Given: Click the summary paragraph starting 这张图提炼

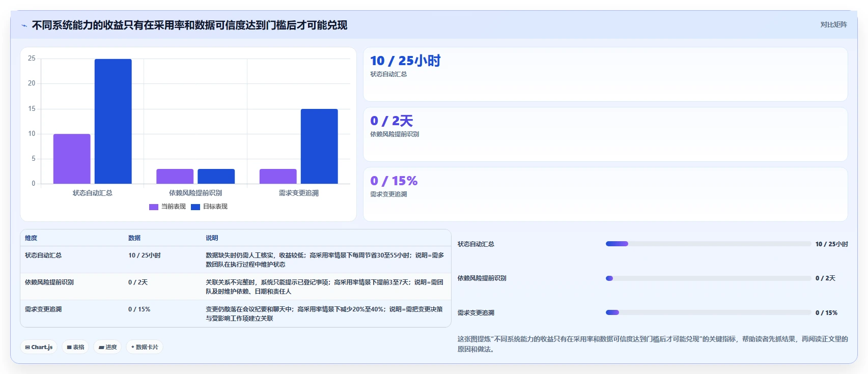Looking at the screenshot, I should [x=653, y=344].
